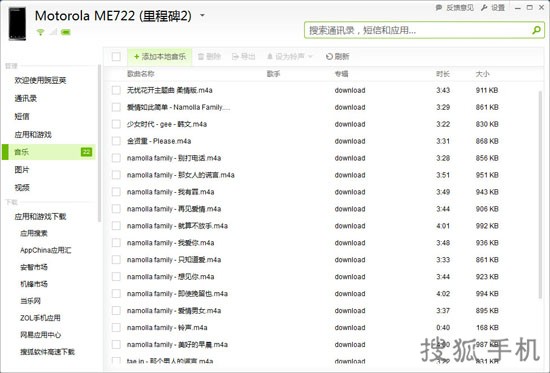Open 图片 pictures in the sidebar
The image size is (550, 373).
point(22,170)
